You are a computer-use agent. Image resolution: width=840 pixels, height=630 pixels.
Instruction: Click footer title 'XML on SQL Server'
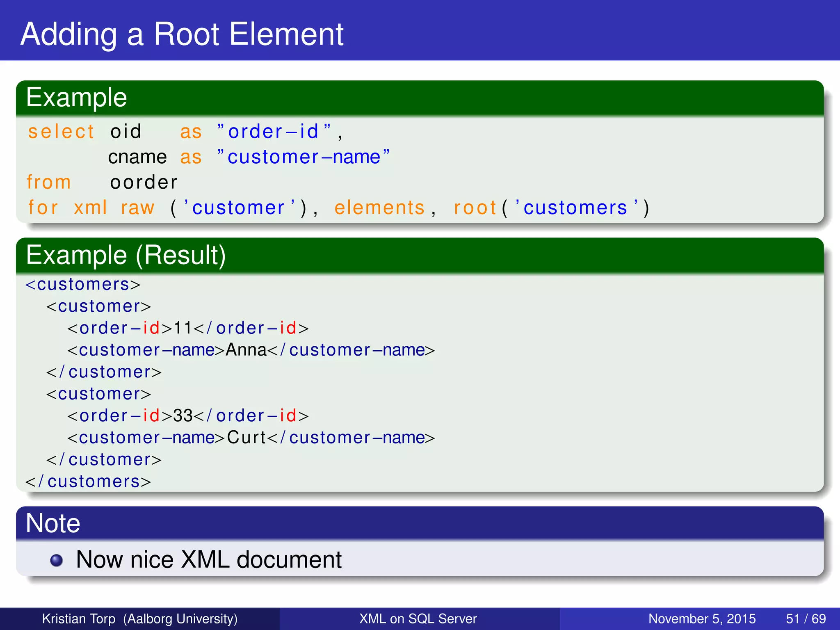418,619
